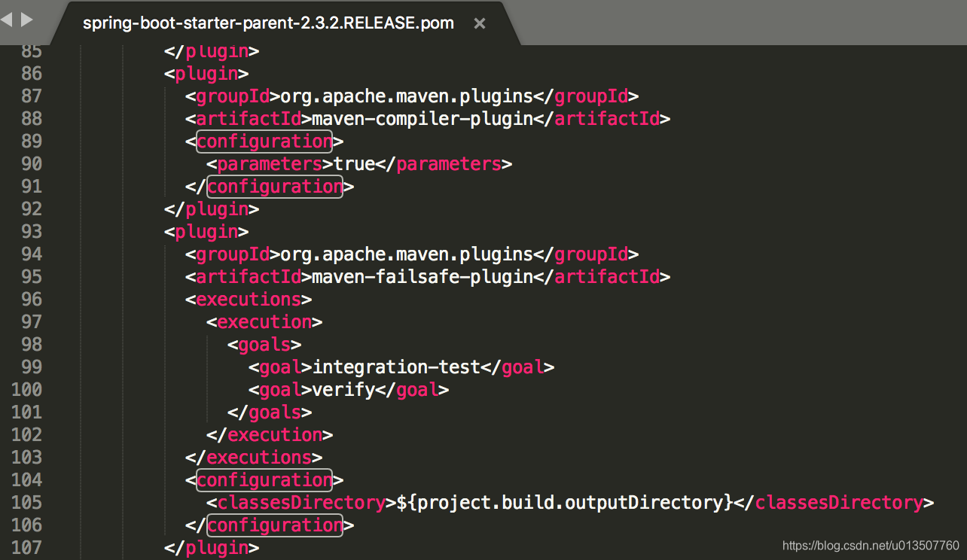Click closing execution tag on line 102
Viewport: 967px width, 560px height.
pyautogui.click(x=270, y=435)
